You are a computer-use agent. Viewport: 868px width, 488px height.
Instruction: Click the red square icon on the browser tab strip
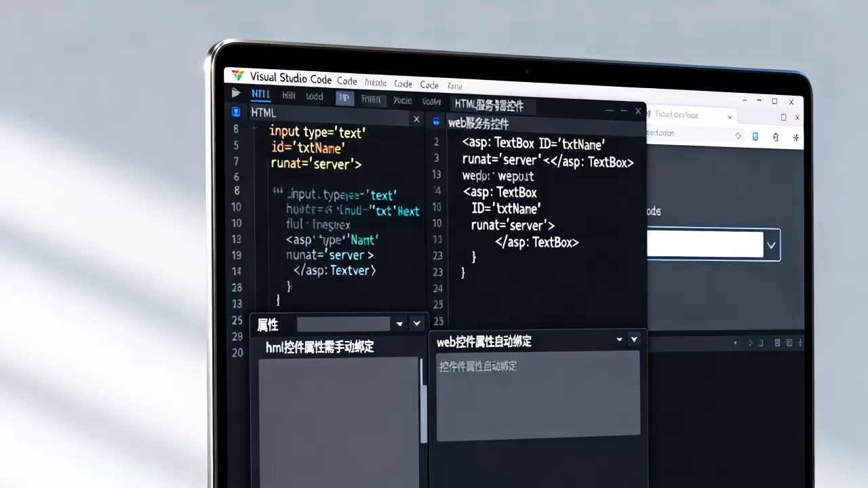pyautogui.click(x=783, y=117)
